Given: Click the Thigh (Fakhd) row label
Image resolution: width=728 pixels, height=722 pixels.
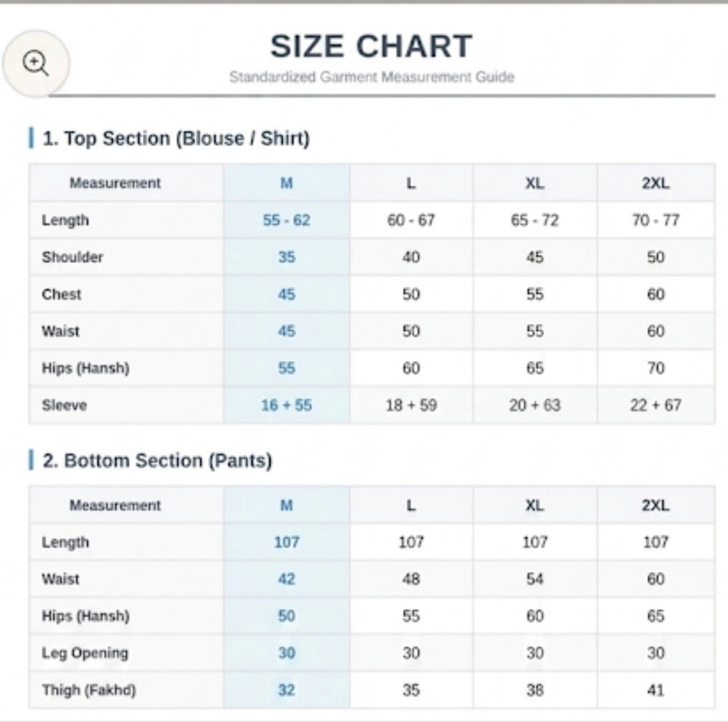Looking at the screenshot, I should pos(89,690).
